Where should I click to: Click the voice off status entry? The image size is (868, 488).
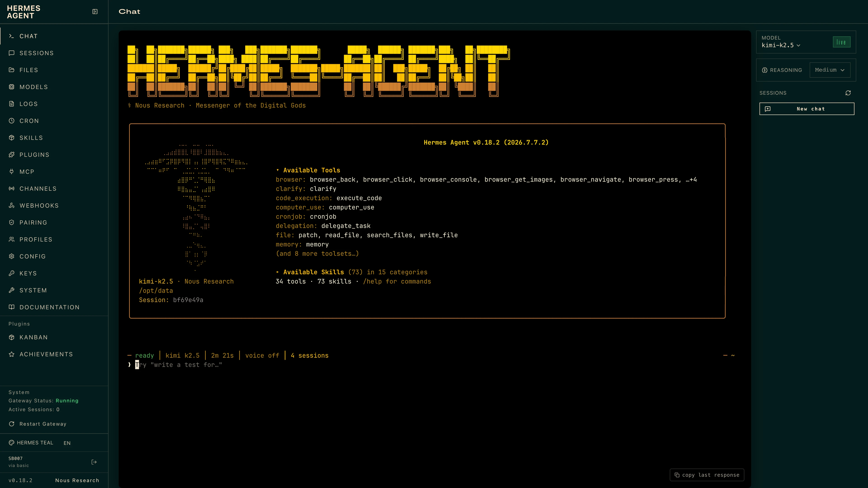262,356
